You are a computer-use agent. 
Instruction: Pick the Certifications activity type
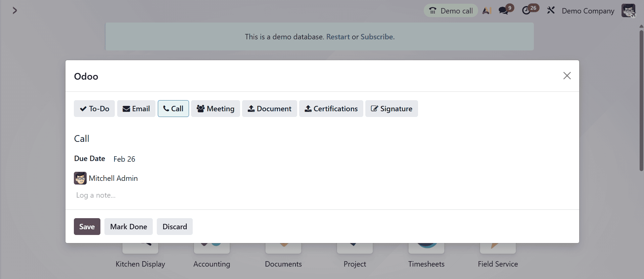tap(331, 109)
